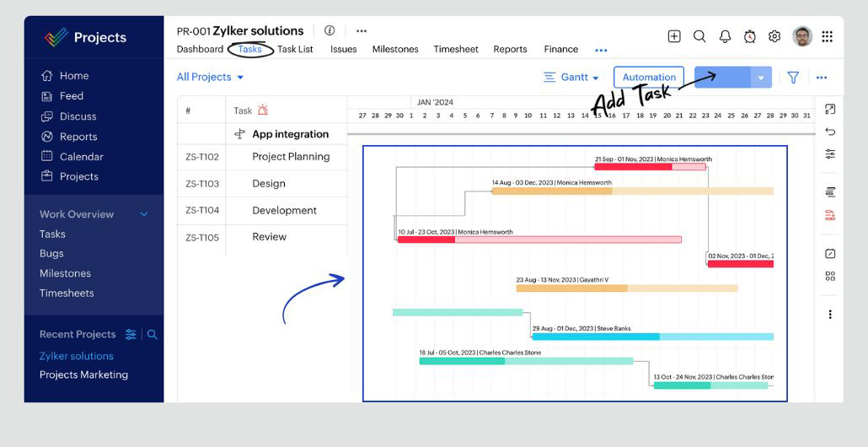The image size is (868, 447).
Task: Switch to the Dashboard tab
Action: tap(200, 49)
